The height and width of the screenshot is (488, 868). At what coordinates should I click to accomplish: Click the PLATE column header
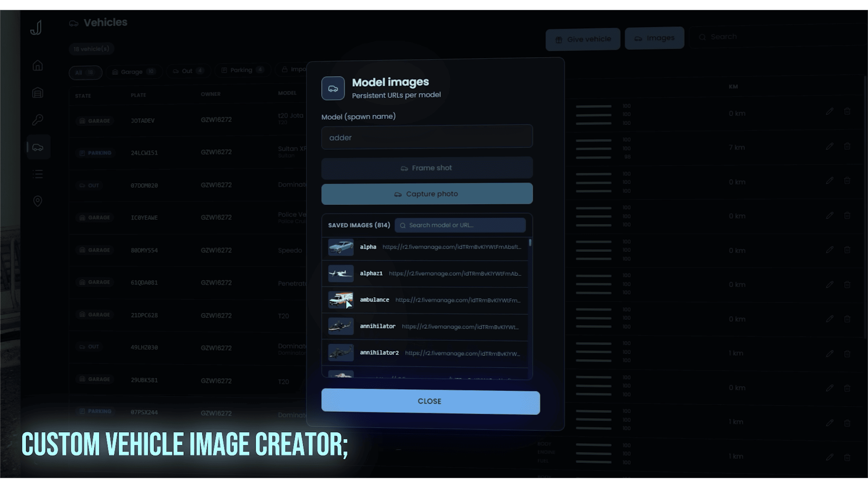pyautogui.click(x=138, y=95)
